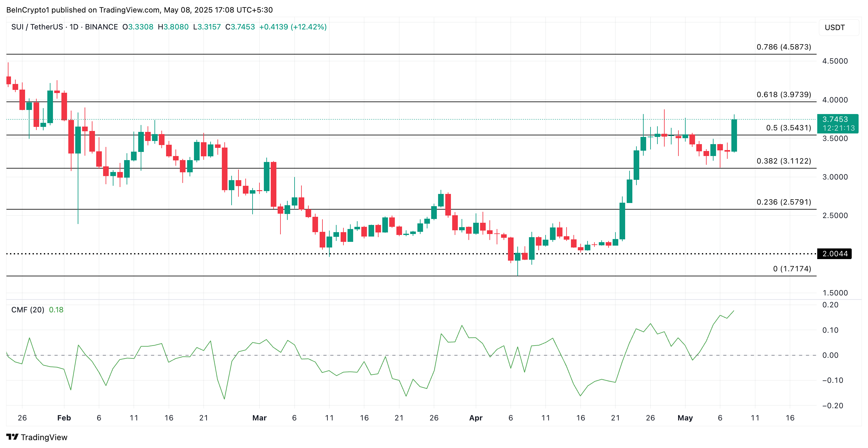
Task: Click the SUI / TetherUS symbol title
Action: pyautogui.click(x=37, y=27)
